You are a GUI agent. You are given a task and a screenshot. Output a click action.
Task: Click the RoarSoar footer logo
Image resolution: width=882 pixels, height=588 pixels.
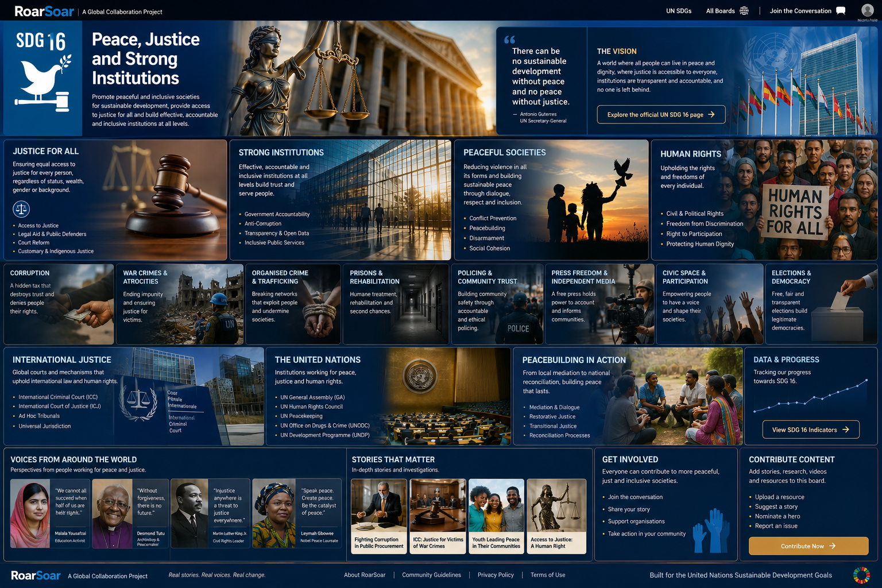[x=36, y=575]
